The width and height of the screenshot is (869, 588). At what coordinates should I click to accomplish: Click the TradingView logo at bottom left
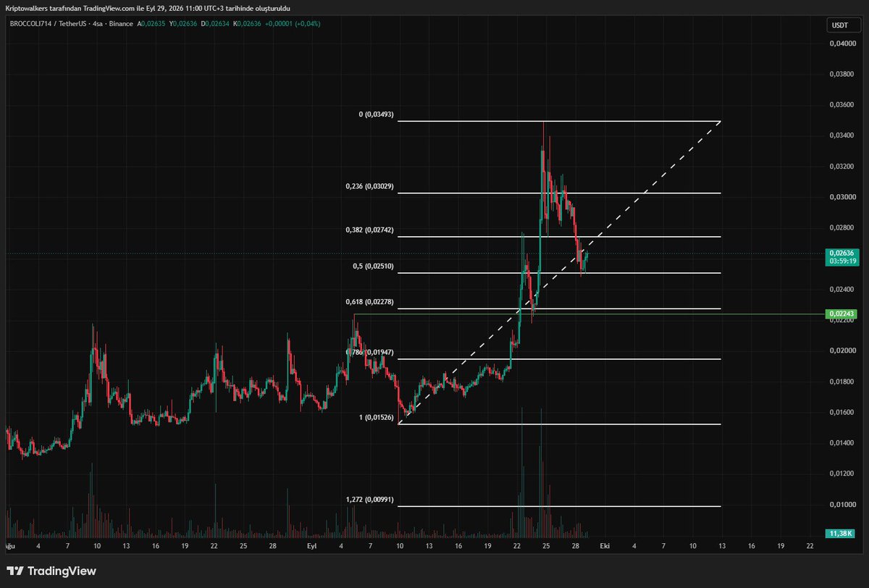pos(51,571)
